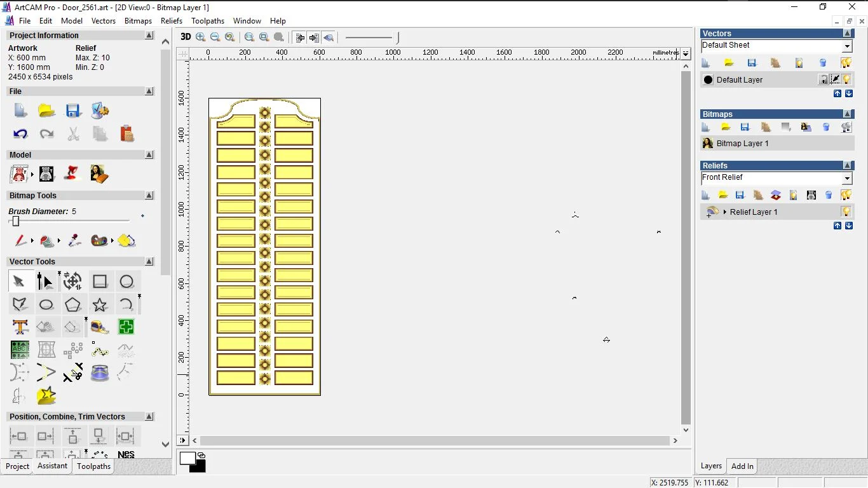Choose the Create Rectangle vector tool
This screenshot has height=488, width=868.
(x=100, y=281)
